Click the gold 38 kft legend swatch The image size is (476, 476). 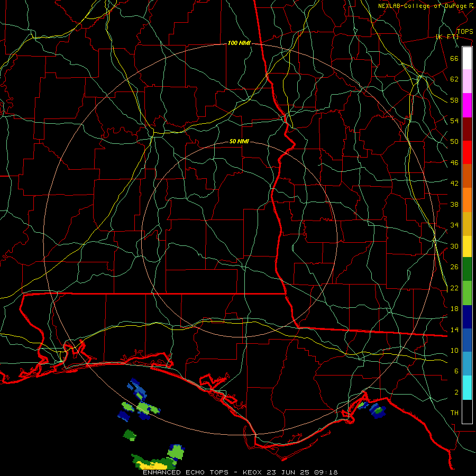click(x=467, y=223)
